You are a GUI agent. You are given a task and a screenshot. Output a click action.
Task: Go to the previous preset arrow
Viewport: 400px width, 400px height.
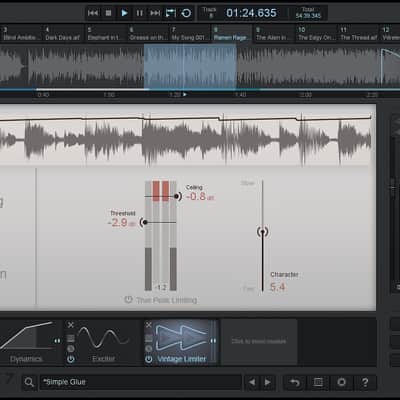pos(252,382)
